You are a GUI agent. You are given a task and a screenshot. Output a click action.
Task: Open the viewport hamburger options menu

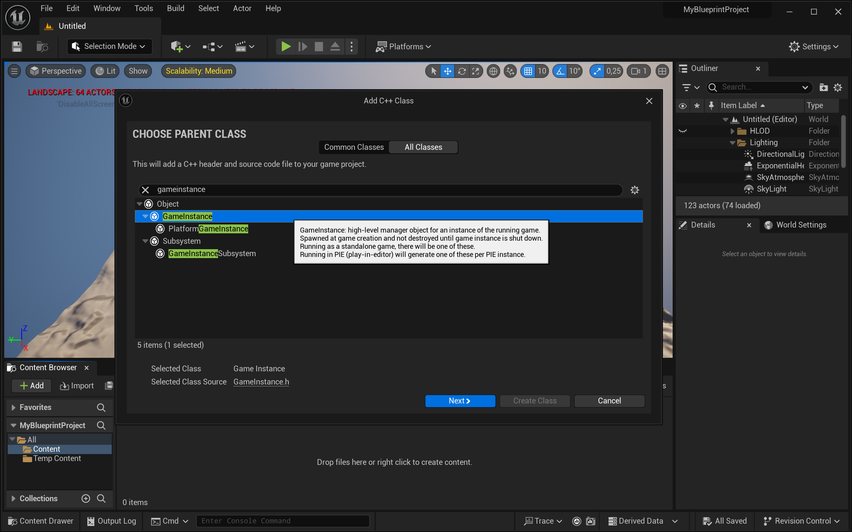pyautogui.click(x=15, y=71)
